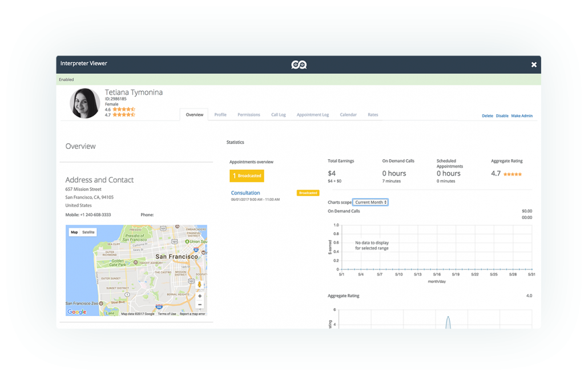Switch the map back to Map view

pyautogui.click(x=74, y=232)
